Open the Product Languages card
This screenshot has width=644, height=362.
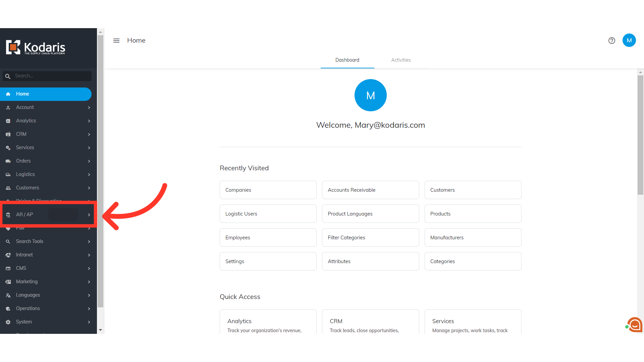tap(370, 214)
